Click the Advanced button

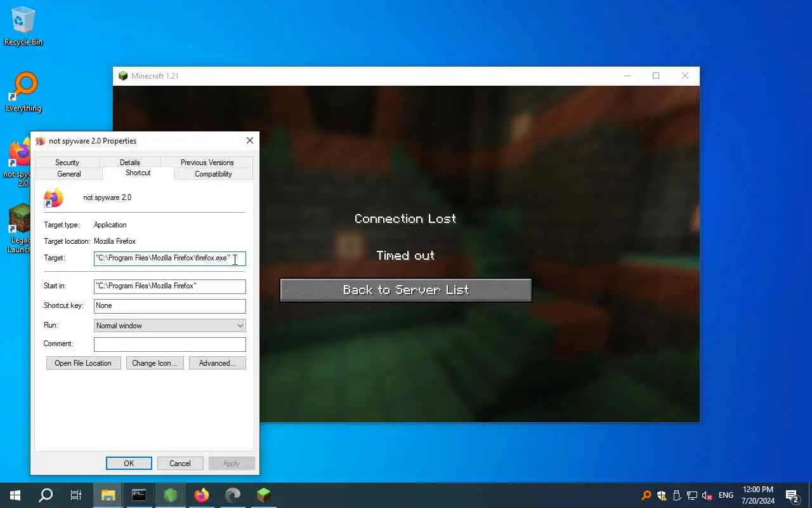pos(218,363)
